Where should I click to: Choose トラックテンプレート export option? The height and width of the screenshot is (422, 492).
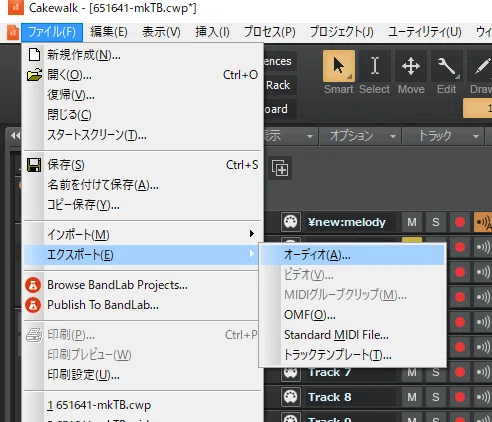(353, 355)
